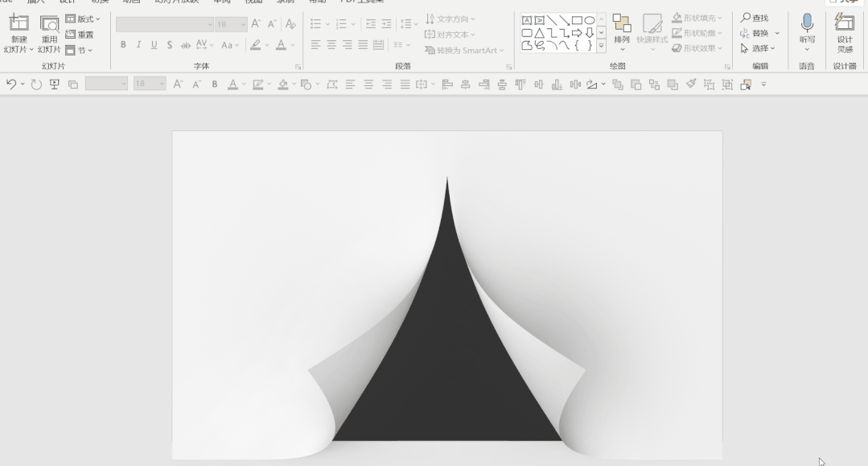The image size is (868, 466).
Task: Open the Select (选择) dropdown
Action: 757,48
